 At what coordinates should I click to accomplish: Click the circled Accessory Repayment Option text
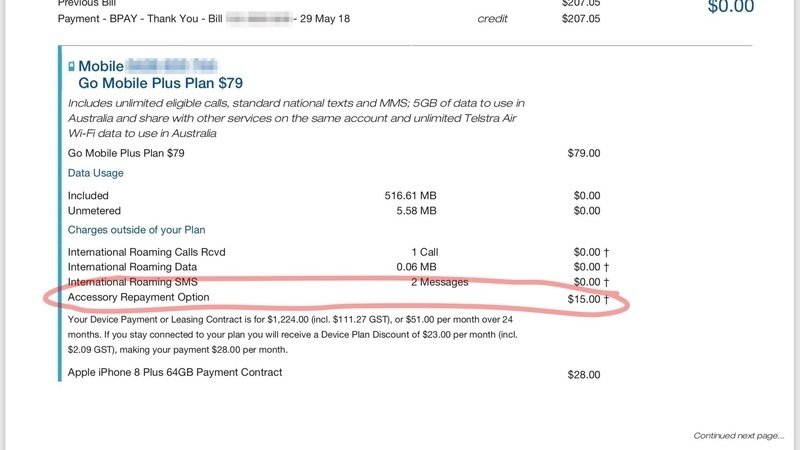(148, 298)
